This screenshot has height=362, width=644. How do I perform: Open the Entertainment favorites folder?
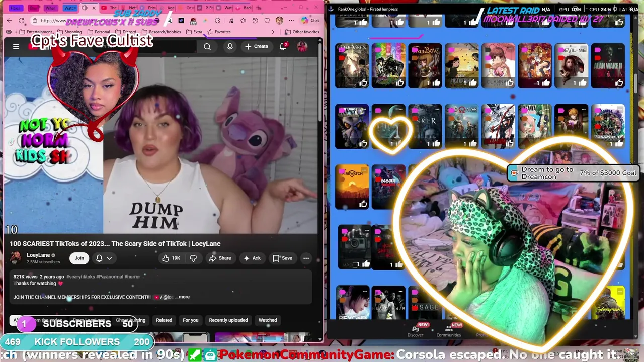pyautogui.click(x=36, y=32)
